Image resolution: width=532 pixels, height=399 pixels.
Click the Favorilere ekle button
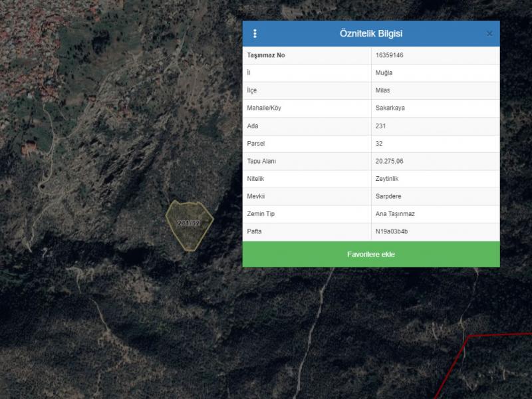370,255
